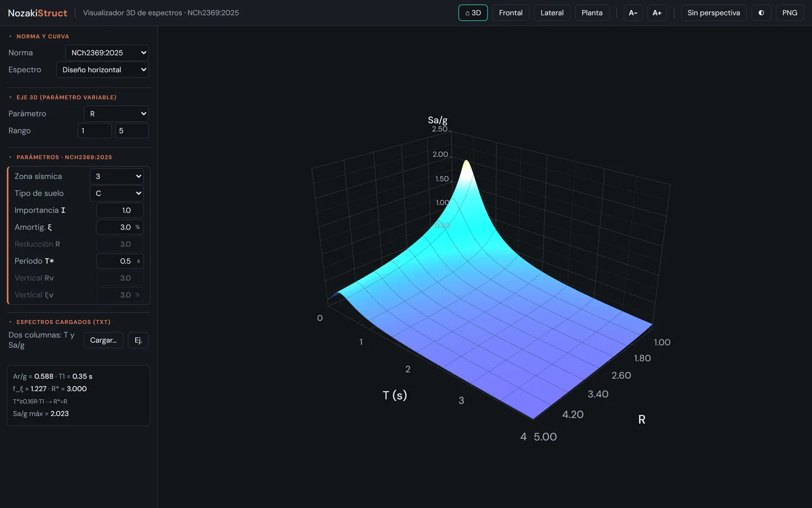Open the Norma dropdown

(107, 52)
